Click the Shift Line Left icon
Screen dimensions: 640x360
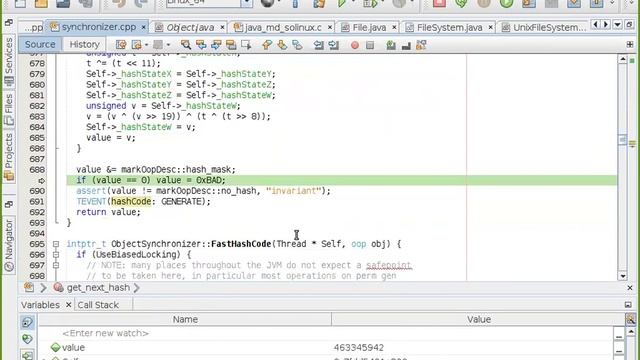pos(319,44)
